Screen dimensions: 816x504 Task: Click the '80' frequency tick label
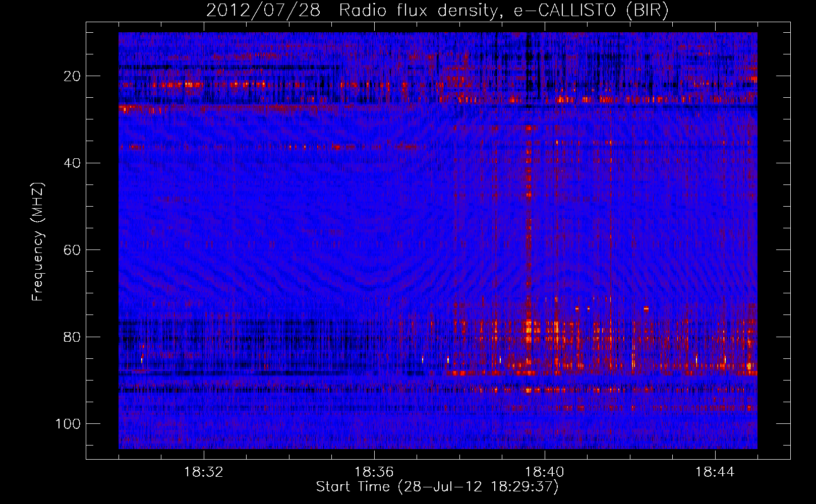[x=72, y=337]
